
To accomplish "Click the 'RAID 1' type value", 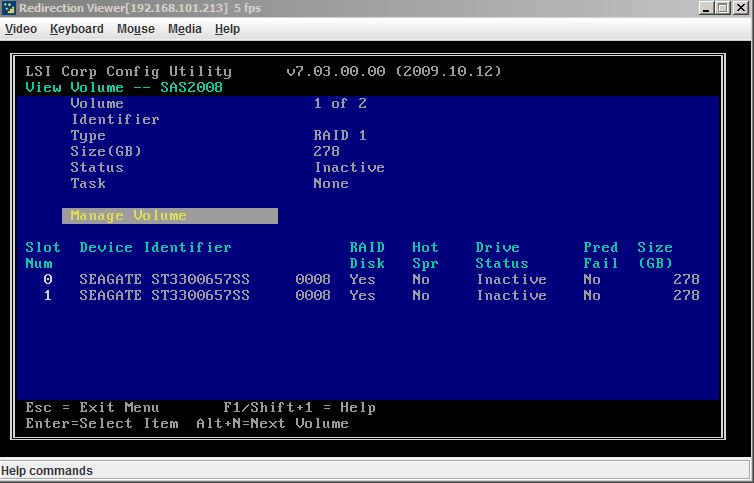I will [340, 136].
